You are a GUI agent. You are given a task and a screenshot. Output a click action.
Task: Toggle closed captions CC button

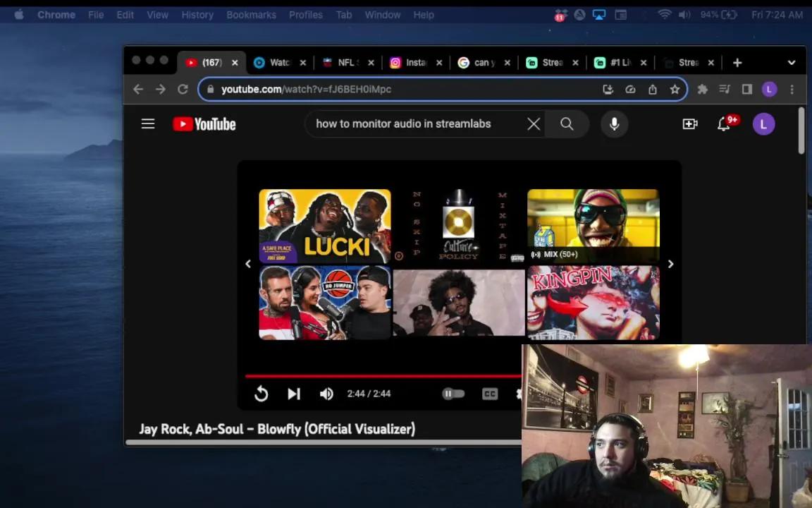[490, 394]
